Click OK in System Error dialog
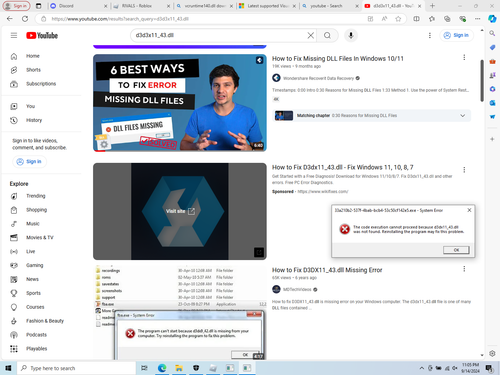 456,250
